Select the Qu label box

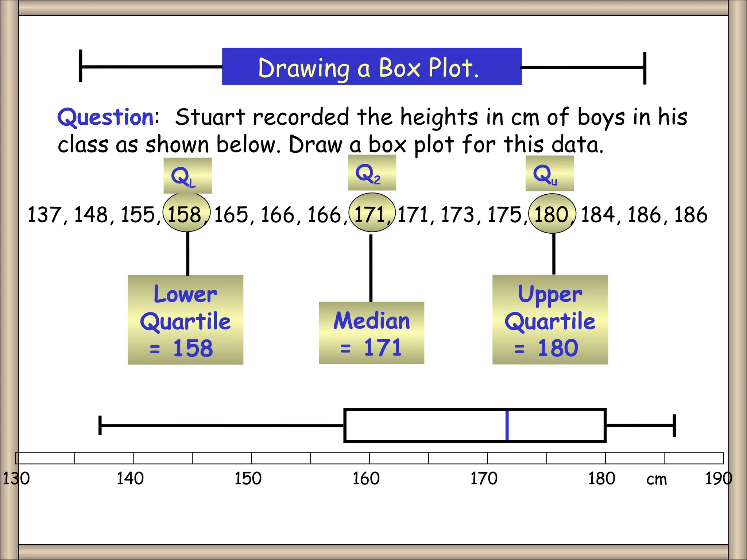click(x=550, y=173)
